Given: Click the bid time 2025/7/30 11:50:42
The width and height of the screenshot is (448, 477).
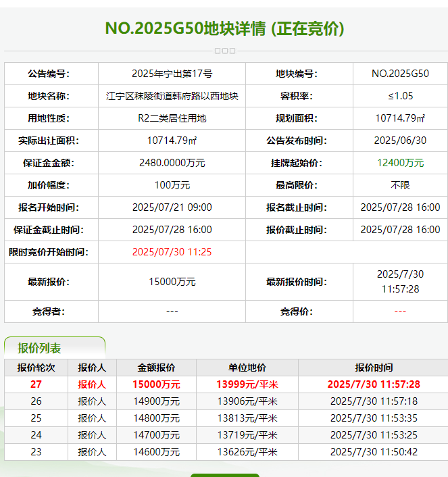Looking at the screenshot, I should [x=373, y=452].
